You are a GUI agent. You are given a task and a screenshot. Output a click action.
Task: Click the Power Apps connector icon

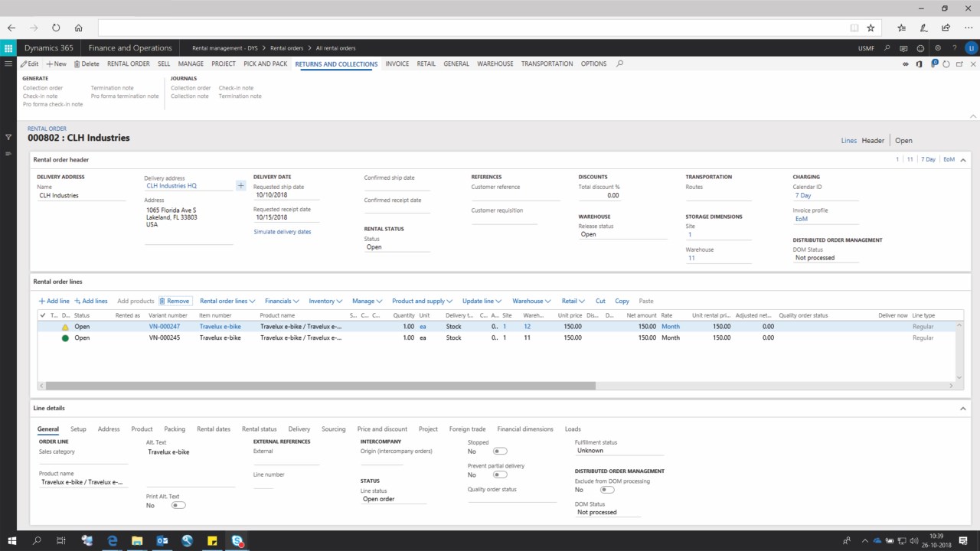tap(906, 64)
